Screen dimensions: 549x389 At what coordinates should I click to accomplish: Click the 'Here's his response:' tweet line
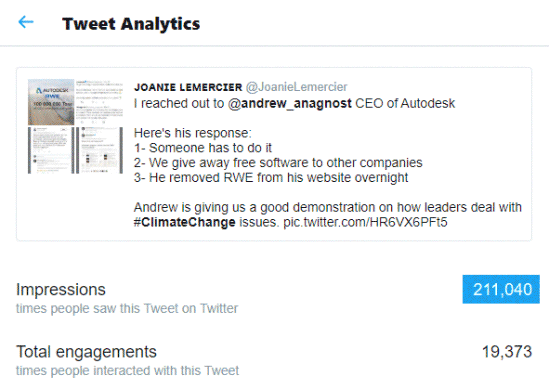(x=193, y=133)
